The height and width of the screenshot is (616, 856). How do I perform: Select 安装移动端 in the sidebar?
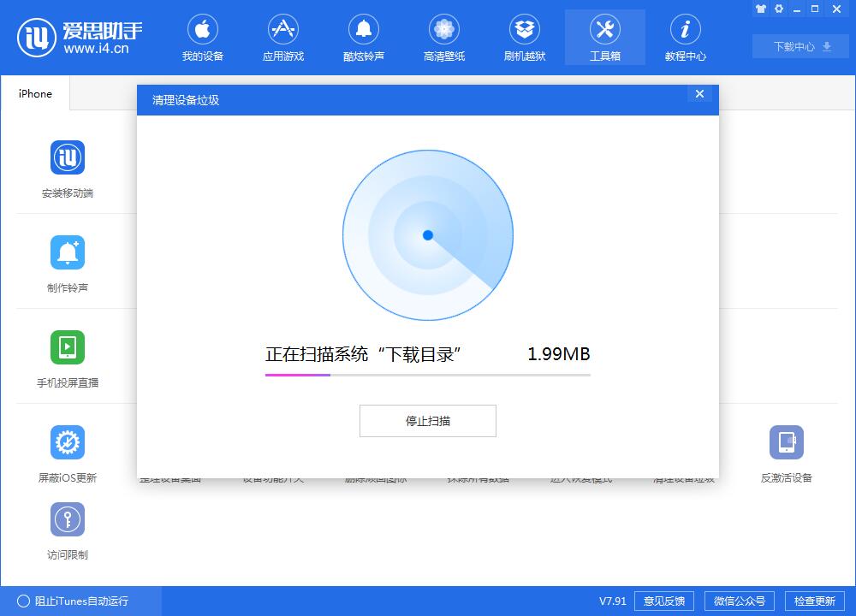pyautogui.click(x=68, y=167)
